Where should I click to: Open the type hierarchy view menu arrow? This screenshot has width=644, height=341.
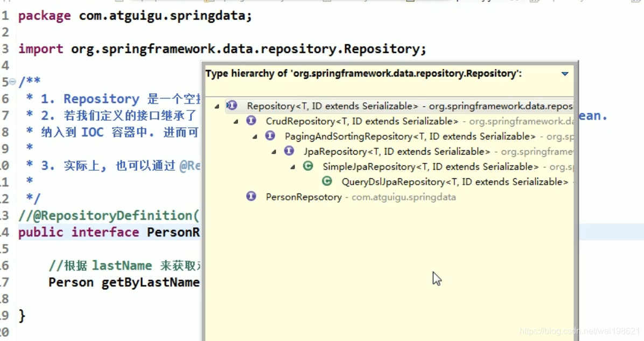[565, 74]
